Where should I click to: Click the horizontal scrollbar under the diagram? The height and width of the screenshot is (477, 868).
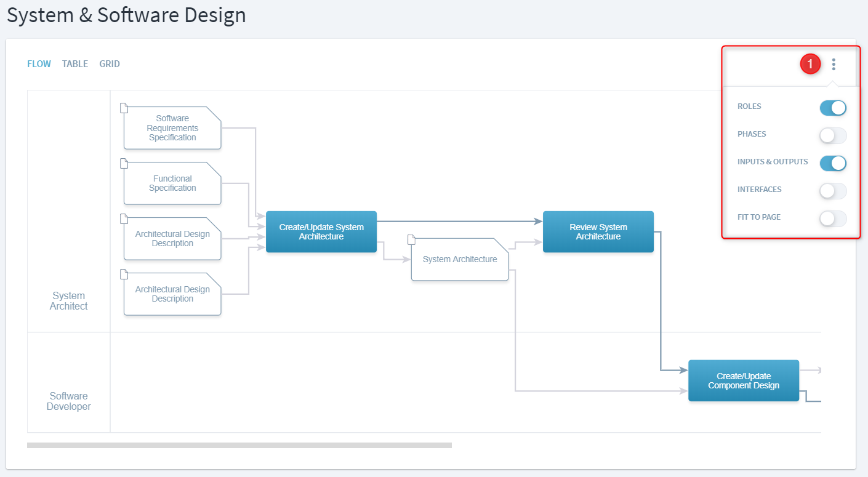[239, 445]
